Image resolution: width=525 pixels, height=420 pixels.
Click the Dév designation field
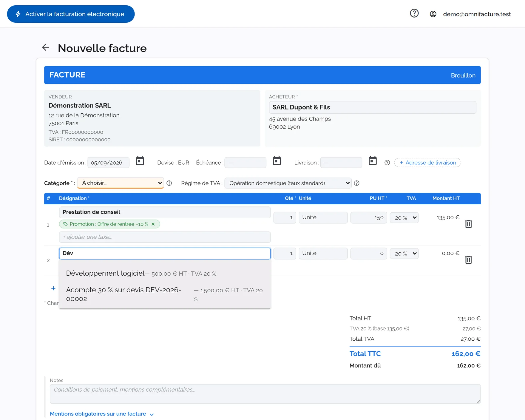[165, 253]
